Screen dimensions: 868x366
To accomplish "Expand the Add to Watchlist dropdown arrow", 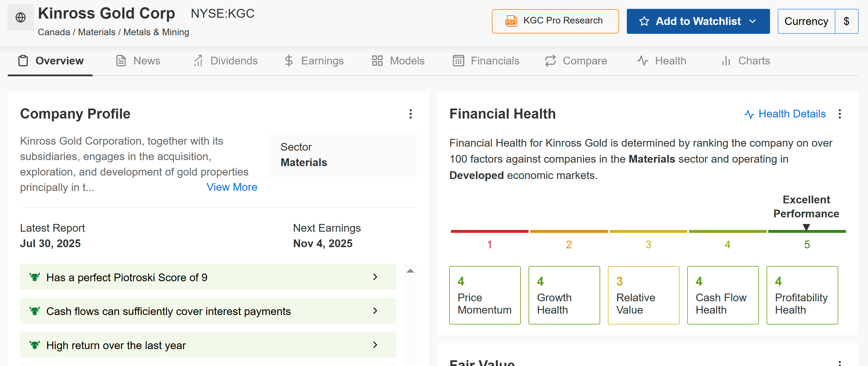I will click(753, 21).
